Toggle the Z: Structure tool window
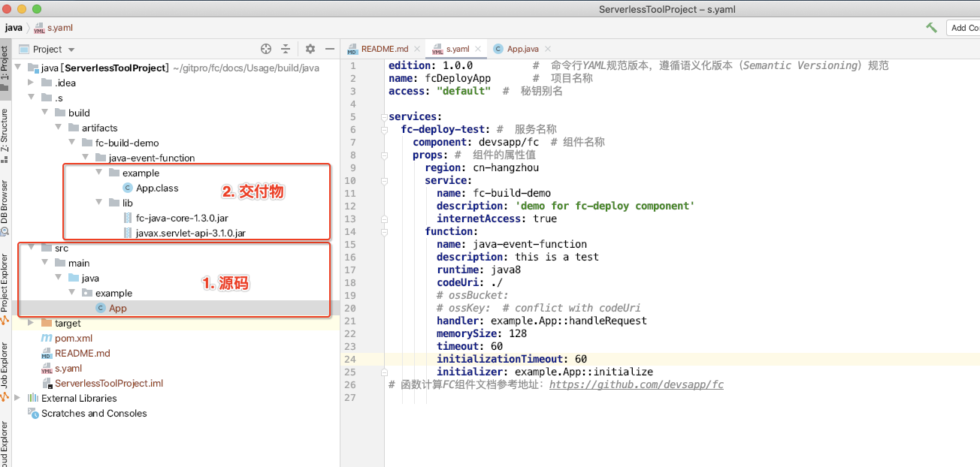980x467 pixels. (x=5, y=135)
